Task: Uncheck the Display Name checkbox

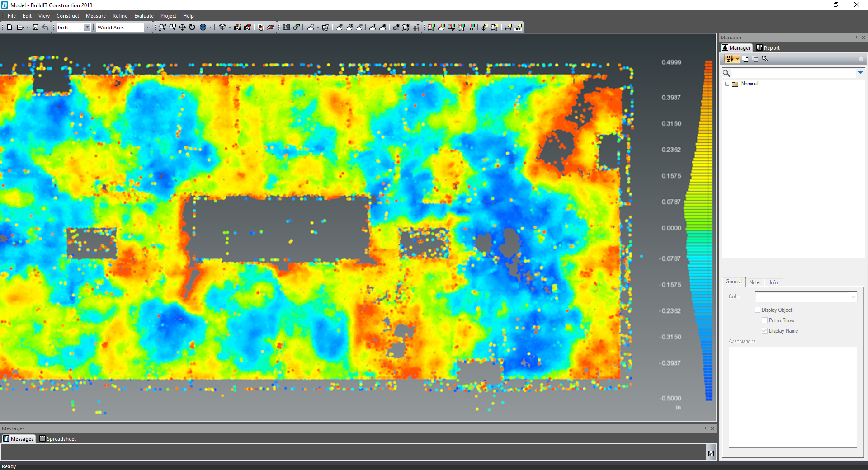Action: [765, 331]
